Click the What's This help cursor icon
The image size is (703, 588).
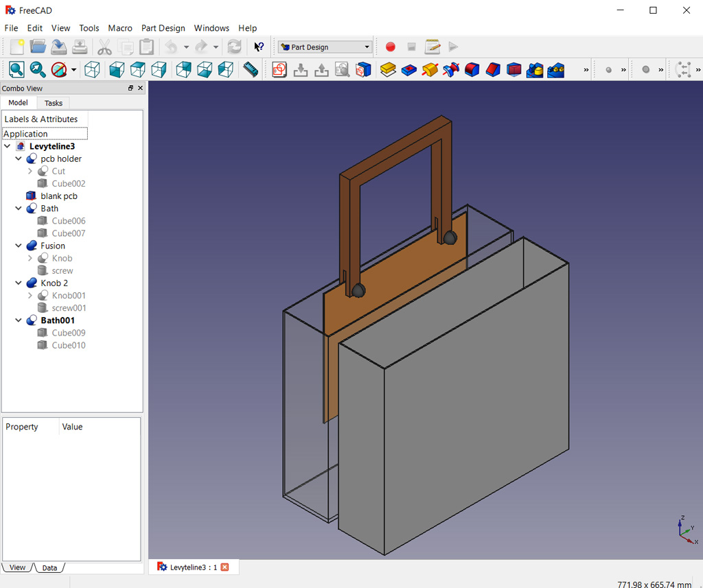(x=259, y=47)
